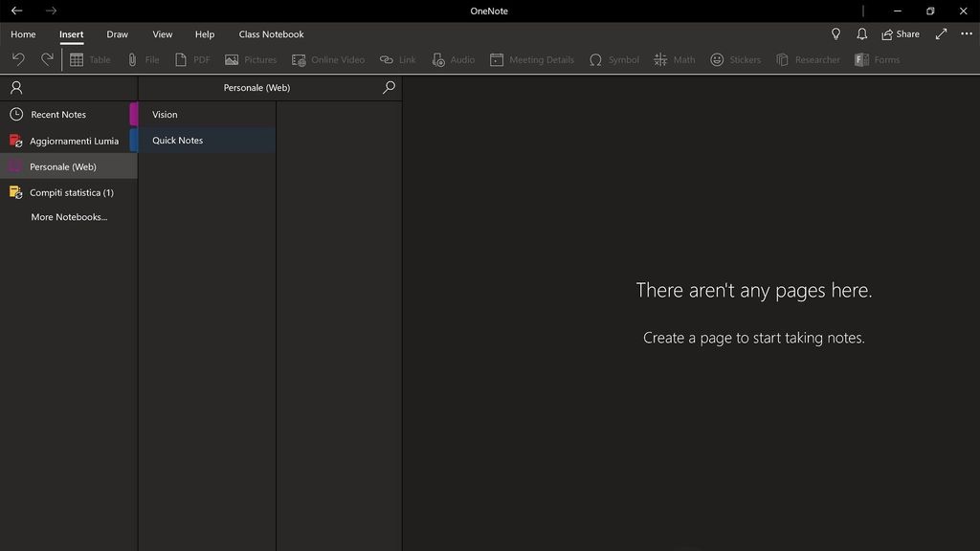
Task: Expand More Notebooks list
Action: (x=68, y=216)
